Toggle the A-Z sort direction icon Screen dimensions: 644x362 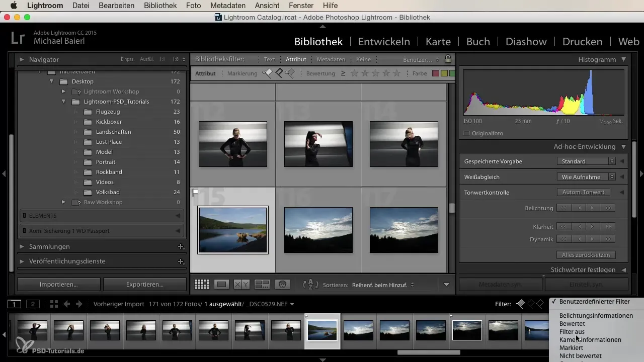pos(310,285)
